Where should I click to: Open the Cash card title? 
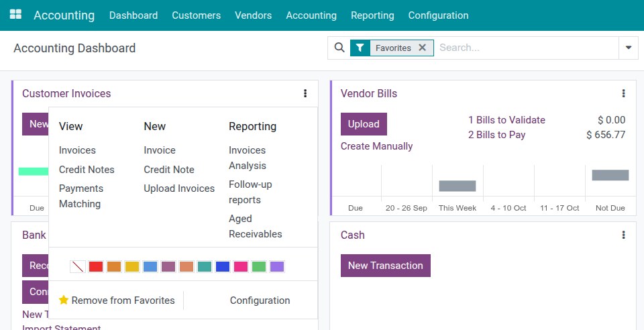[x=353, y=235]
